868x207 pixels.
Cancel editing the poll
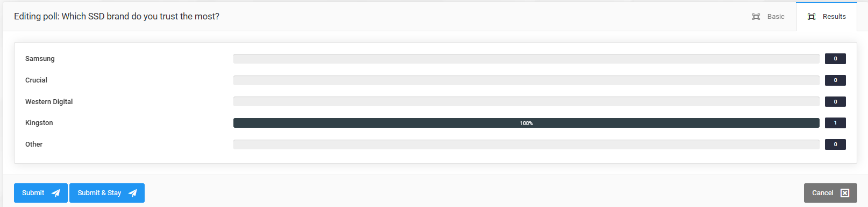(x=830, y=193)
